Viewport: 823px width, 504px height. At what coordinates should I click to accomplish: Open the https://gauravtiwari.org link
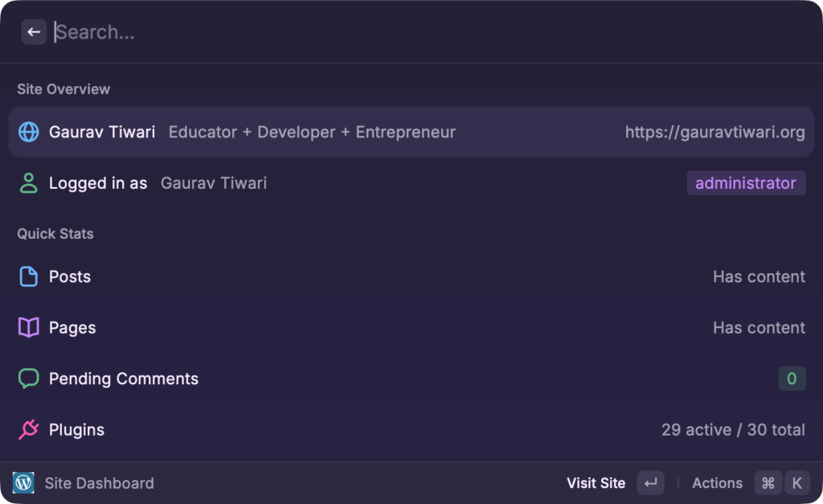714,132
